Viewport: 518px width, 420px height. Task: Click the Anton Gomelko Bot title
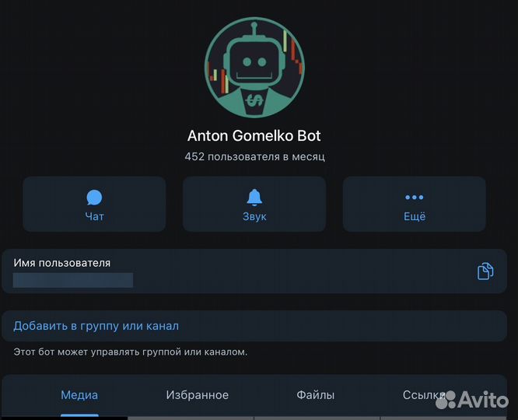pos(254,135)
